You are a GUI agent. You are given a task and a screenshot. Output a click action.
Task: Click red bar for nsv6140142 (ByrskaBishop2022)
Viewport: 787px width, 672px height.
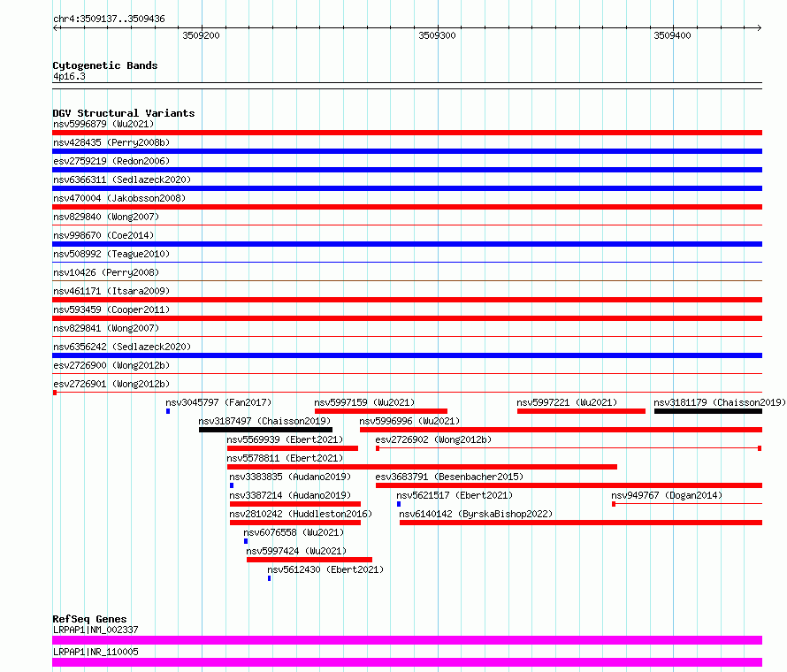pyautogui.click(x=581, y=523)
